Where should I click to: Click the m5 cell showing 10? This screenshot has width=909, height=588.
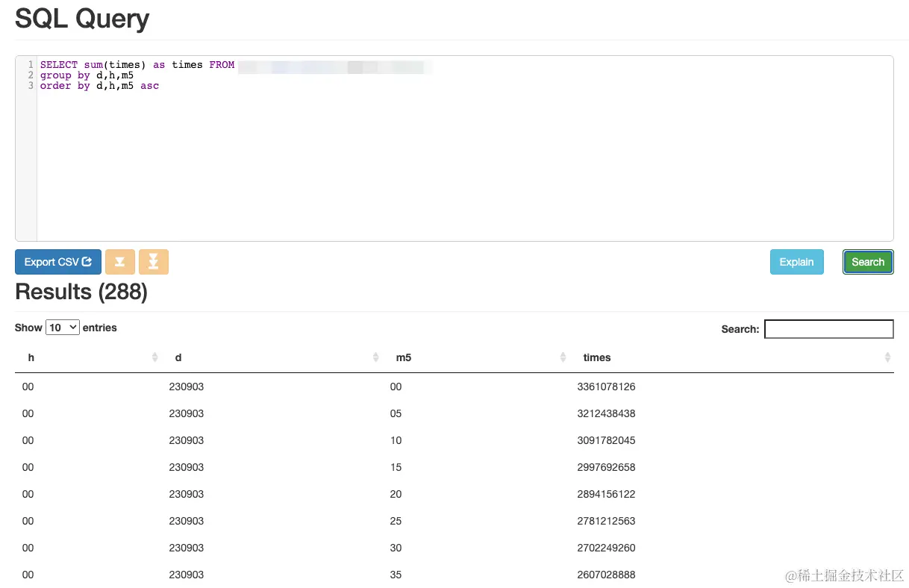click(396, 440)
